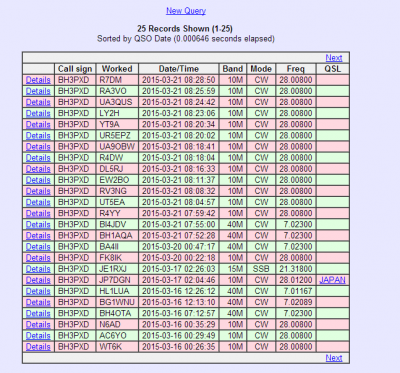Click Next link below the table
400x373 pixels.
(334, 358)
